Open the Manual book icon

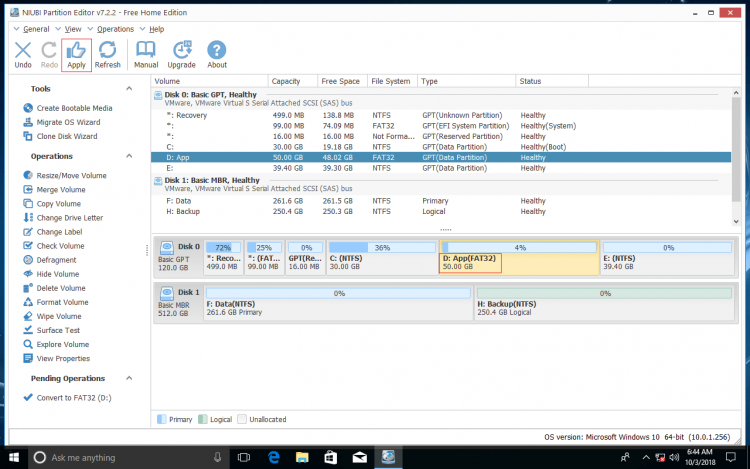coord(146,55)
